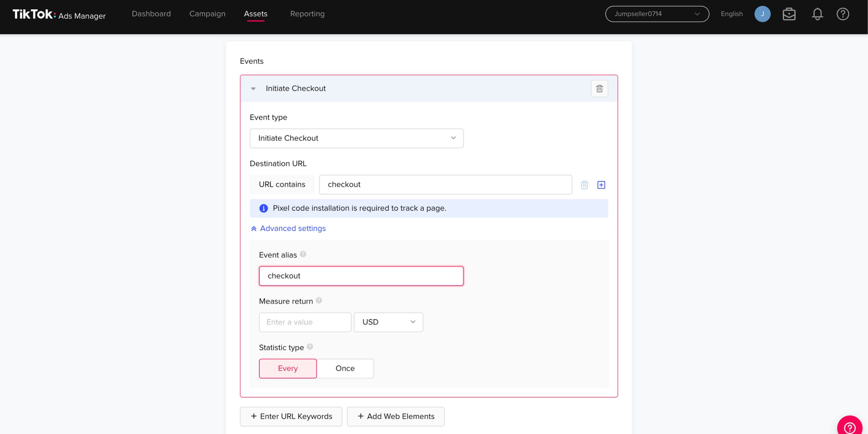This screenshot has height=434, width=868.
Task: Click the TikTok Ads Manager logo
Action: click(x=59, y=14)
